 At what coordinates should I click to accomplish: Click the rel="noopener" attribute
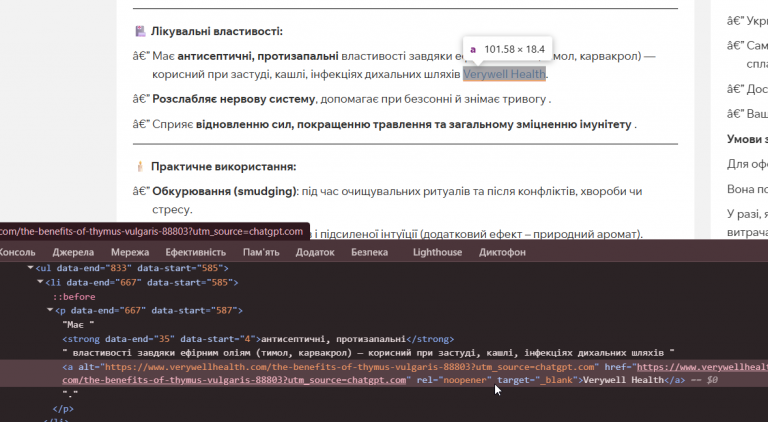pos(454,380)
